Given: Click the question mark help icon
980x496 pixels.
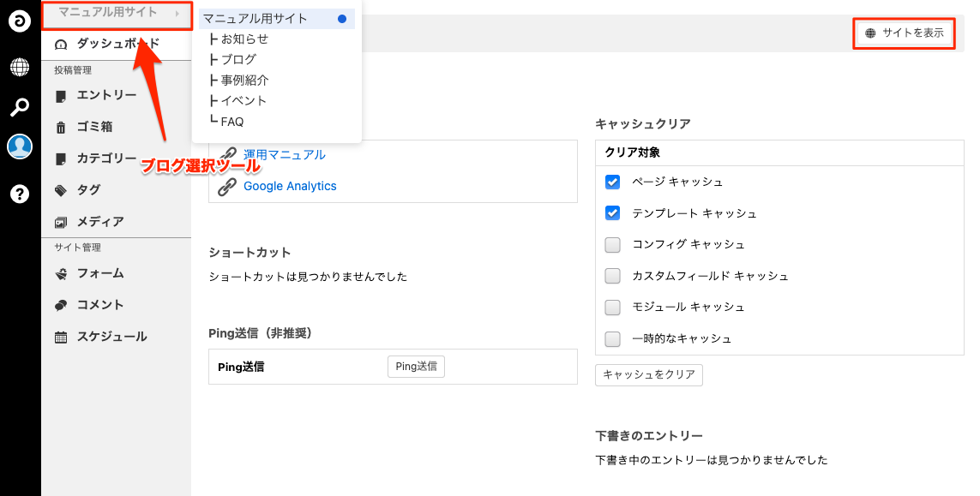Looking at the screenshot, I should [x=20, y=194].
